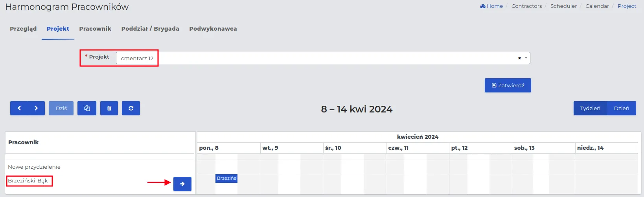Open the Poddział / Brygada tab

pos(150,29)
